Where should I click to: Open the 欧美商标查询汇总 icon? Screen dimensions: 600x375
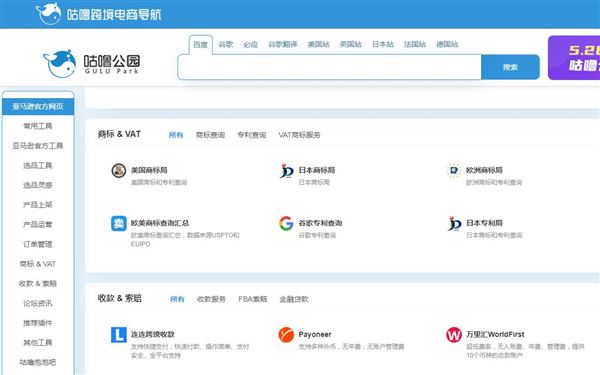click(x=119, y=223)
